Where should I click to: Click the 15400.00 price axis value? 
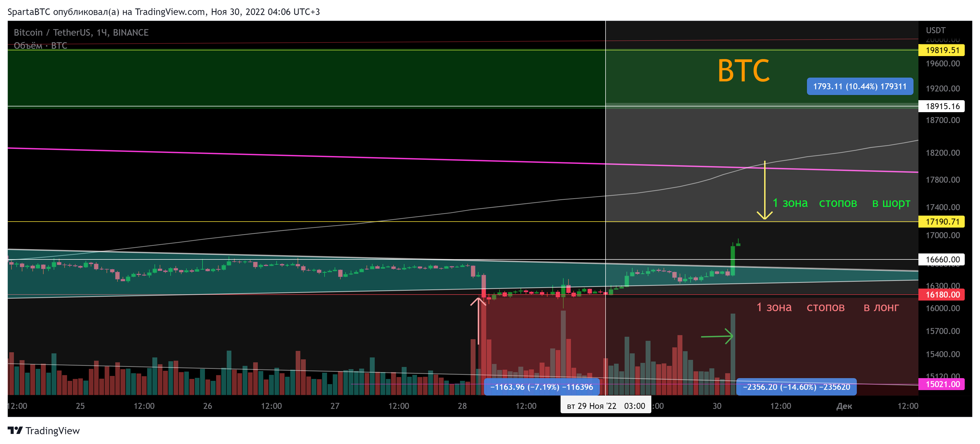coord(942,354)
